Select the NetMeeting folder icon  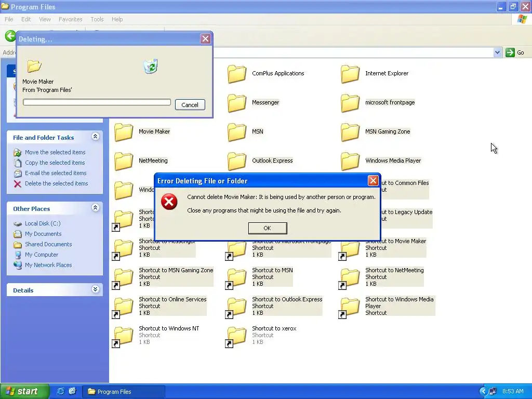point(124,162)
